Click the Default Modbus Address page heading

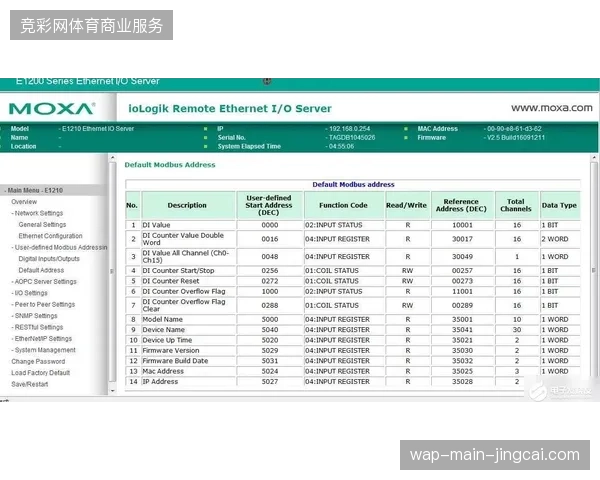[170, 165]
